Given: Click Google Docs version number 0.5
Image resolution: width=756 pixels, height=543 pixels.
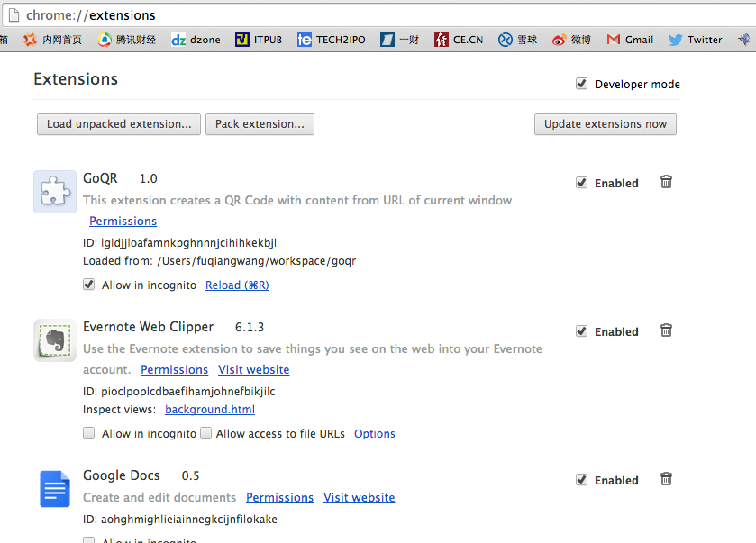Looking at the screenshot, I should click(x=190, y=476).
